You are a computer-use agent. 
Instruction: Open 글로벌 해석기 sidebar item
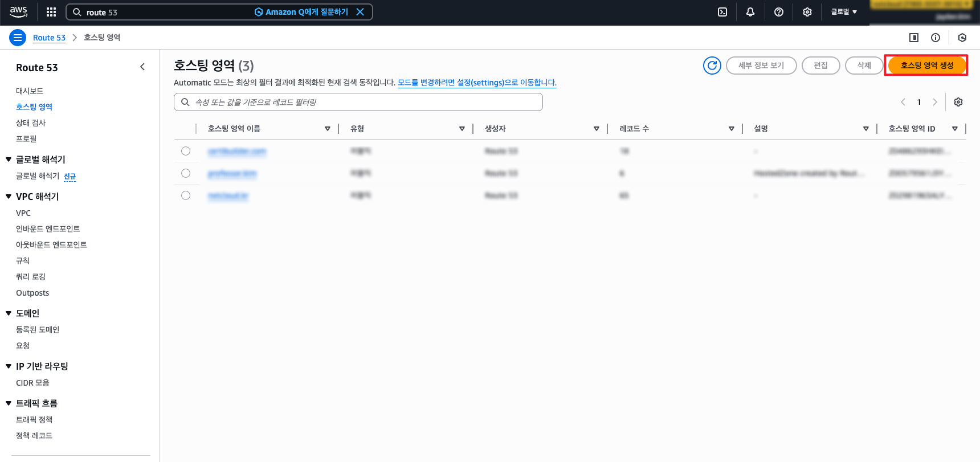pos(38,176)
